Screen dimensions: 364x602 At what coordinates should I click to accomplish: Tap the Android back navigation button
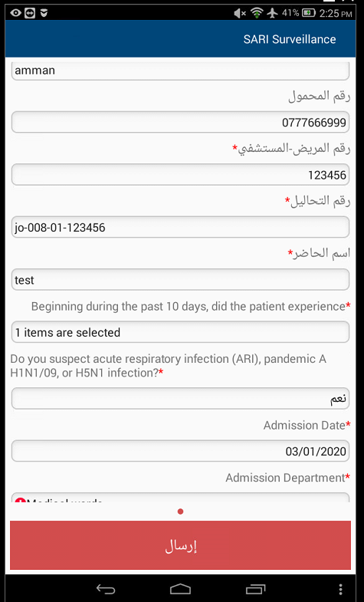106,589
